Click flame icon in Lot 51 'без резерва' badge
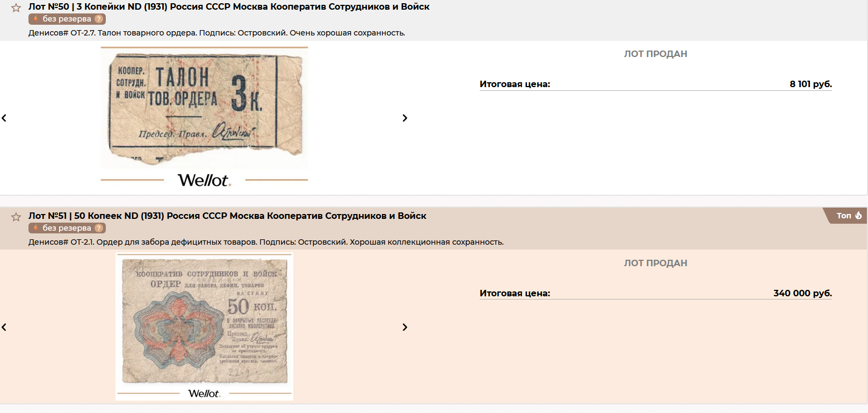 pos(35,228)
